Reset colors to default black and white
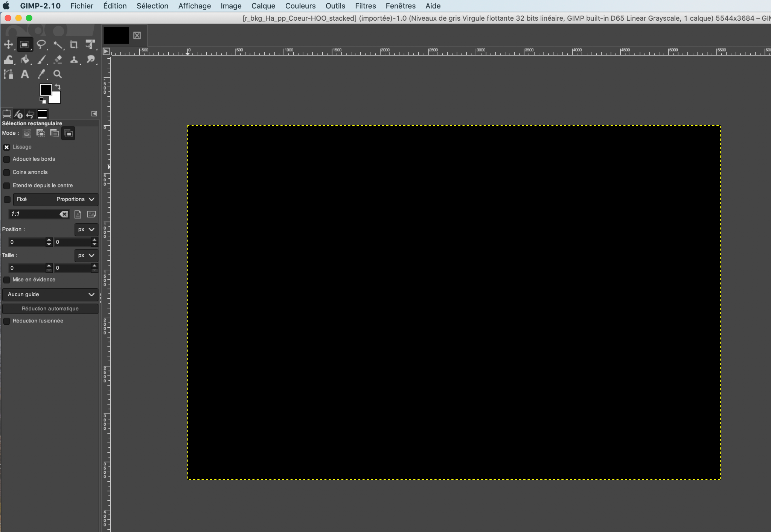Image resolution: width=771 pixels, height=532 pixels. 43,100
